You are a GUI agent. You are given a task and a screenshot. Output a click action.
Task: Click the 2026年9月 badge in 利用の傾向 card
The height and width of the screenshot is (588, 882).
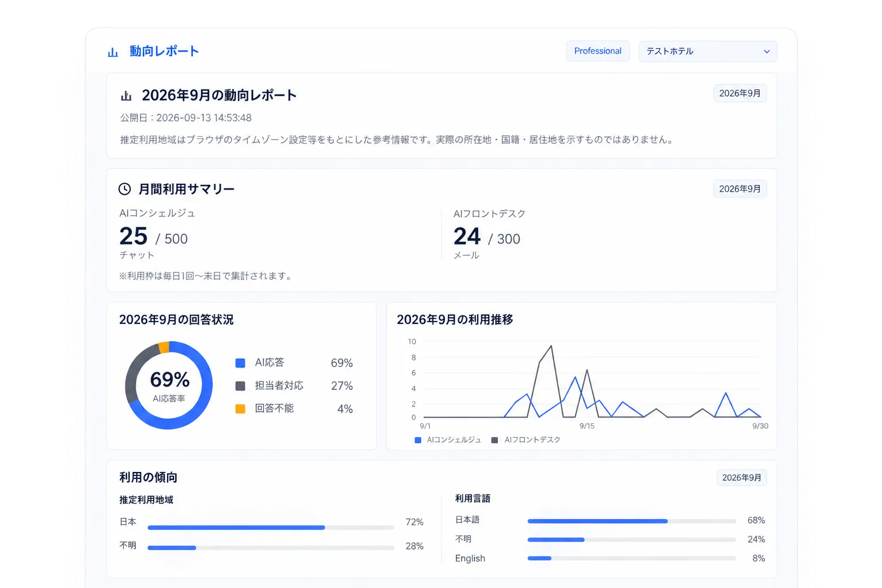coord(741,478)
